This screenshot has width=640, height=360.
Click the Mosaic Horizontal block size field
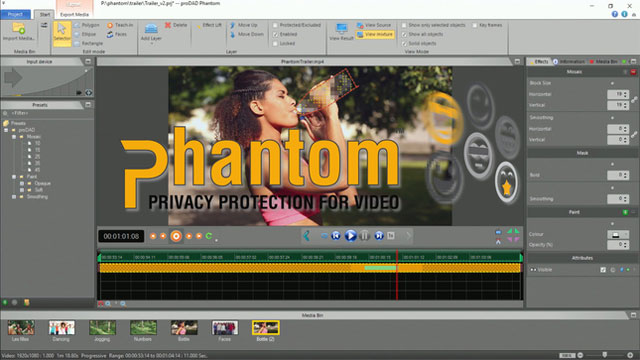618,94
